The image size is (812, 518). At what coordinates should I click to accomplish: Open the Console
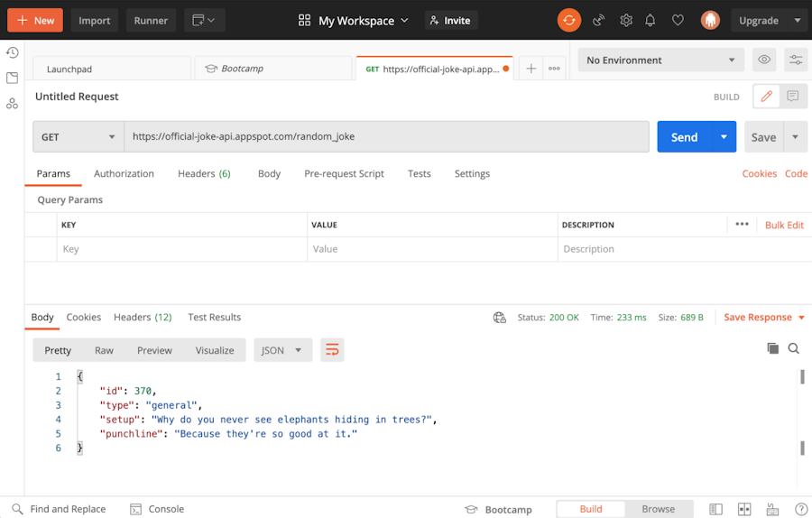157,509
